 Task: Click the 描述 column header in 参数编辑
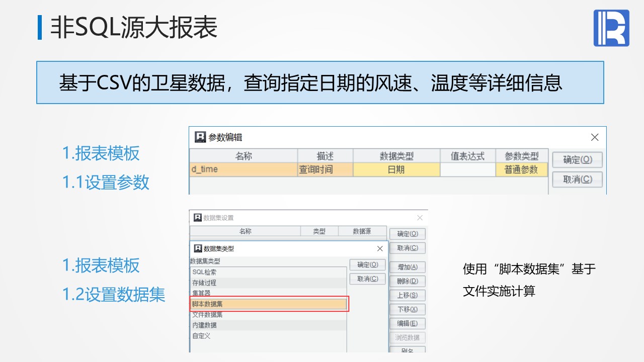(x=325, y=156)
